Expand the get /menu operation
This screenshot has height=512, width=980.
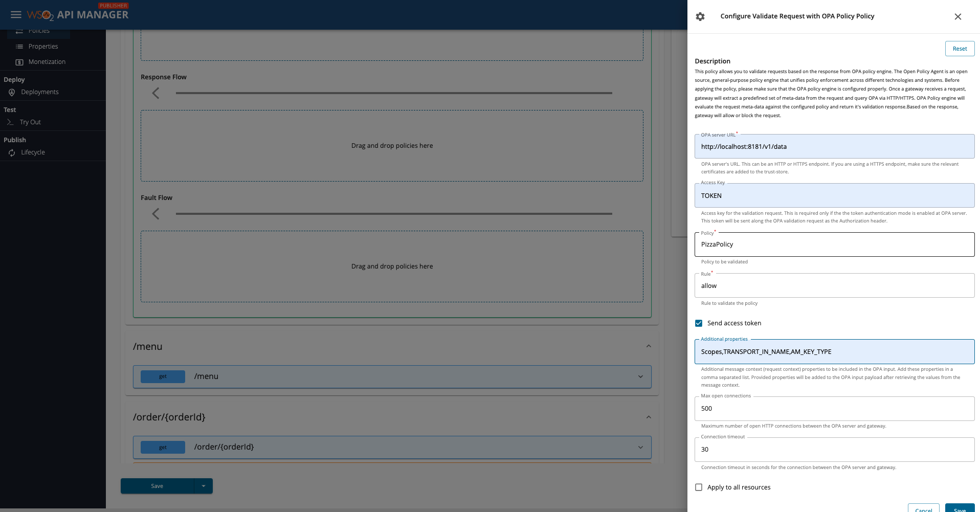640,377
